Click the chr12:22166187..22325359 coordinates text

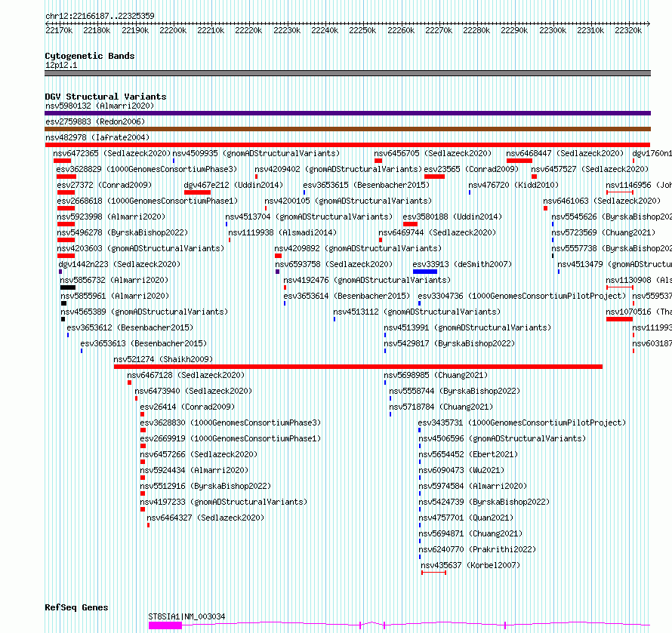[100, 17]
